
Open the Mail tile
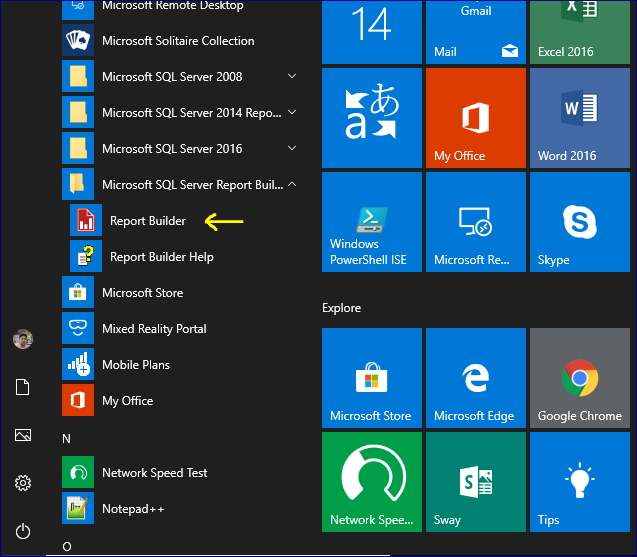476,32
